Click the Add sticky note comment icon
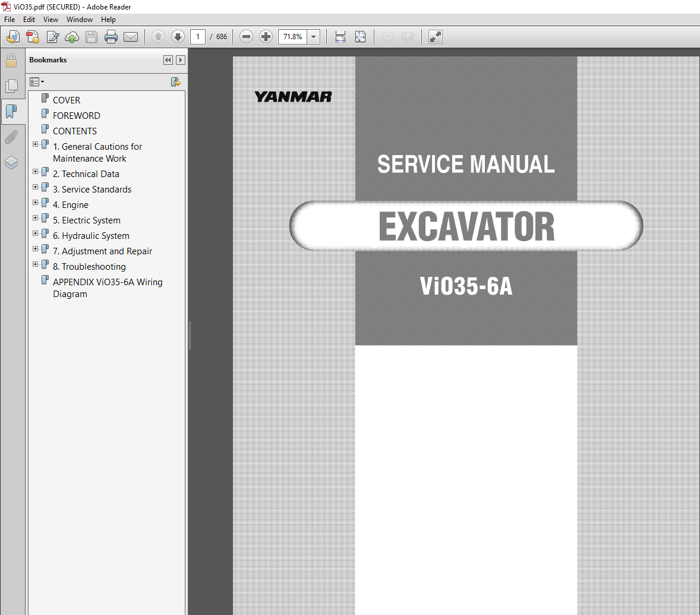Viewport: 700px width, 615px height. tap(388, 37)
